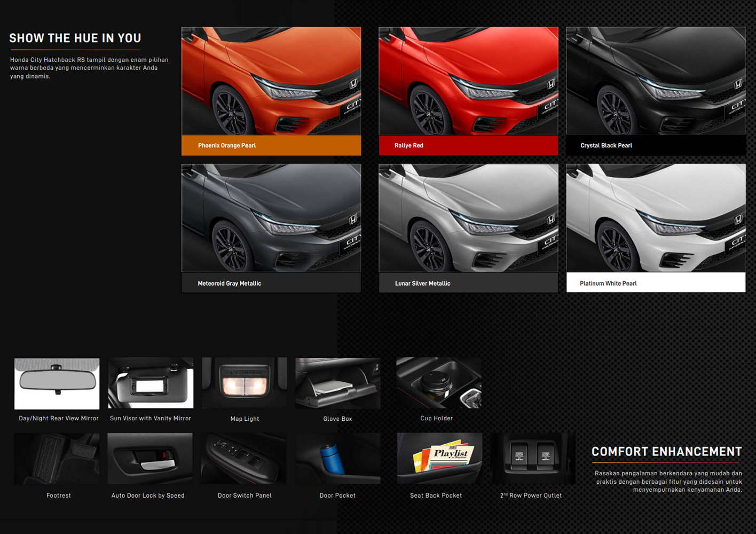Image resolution: width=756 pixels, height=534 pixels.
Task: Click the Crystal Black Pearl label bar
Action: pyautogui.click(x=656, y=145)
